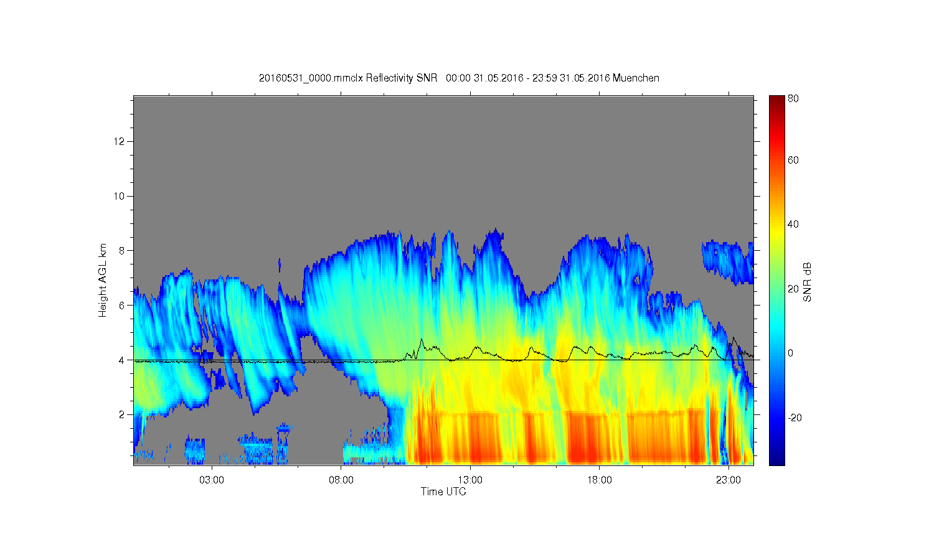The height and width of the screenshot is (560, 934).
Task: Pick the 18:00 time tick label
Action: [600, 480]
